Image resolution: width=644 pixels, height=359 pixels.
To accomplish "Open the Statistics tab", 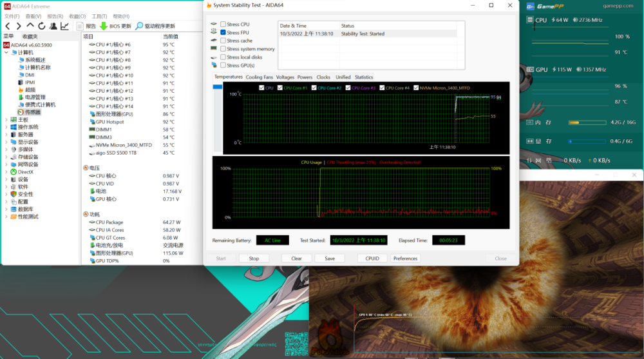I will point(364,77).
